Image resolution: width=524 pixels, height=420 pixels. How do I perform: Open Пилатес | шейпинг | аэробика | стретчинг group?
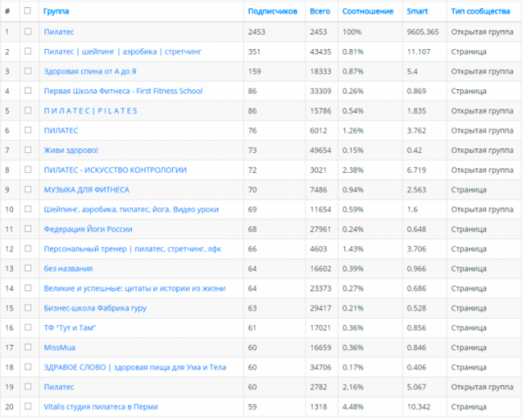click(122, 52)
